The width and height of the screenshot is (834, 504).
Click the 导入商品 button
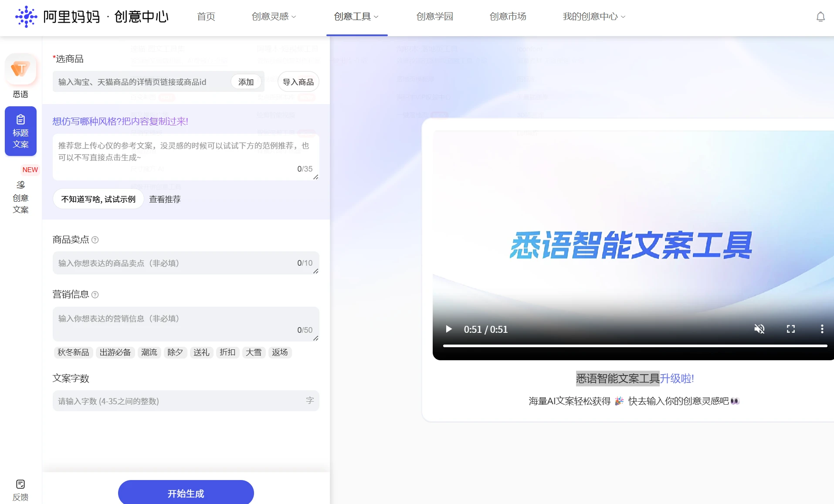298,82
